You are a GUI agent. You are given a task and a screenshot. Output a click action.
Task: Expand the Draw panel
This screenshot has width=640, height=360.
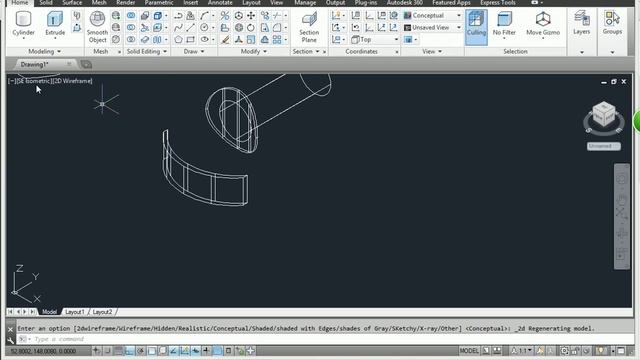[x=194, y=51]
